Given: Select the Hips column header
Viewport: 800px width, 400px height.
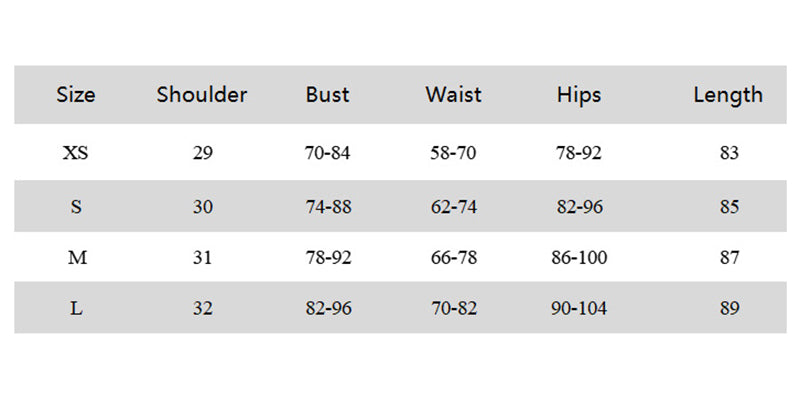Looking at the screenshot, I should click(579, 95).
